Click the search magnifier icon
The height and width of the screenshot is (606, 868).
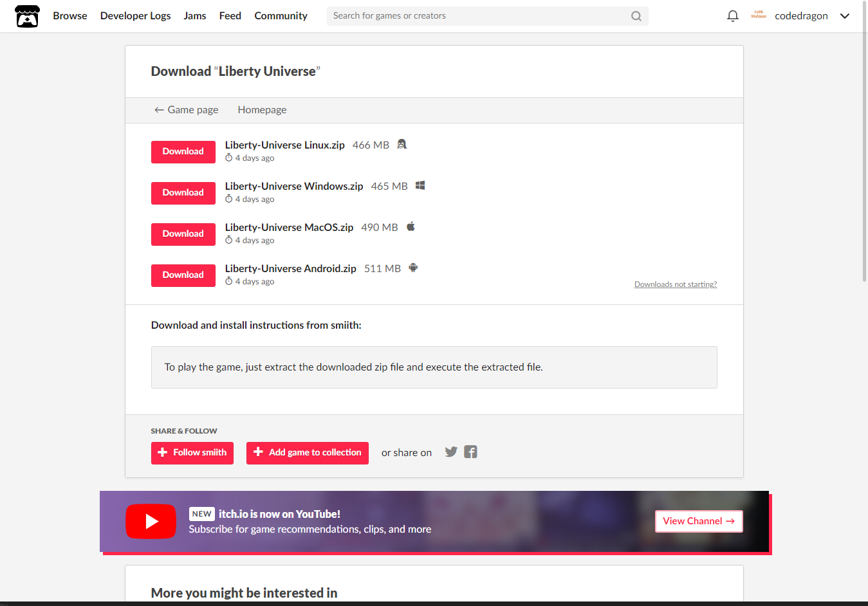click(636, 16)
